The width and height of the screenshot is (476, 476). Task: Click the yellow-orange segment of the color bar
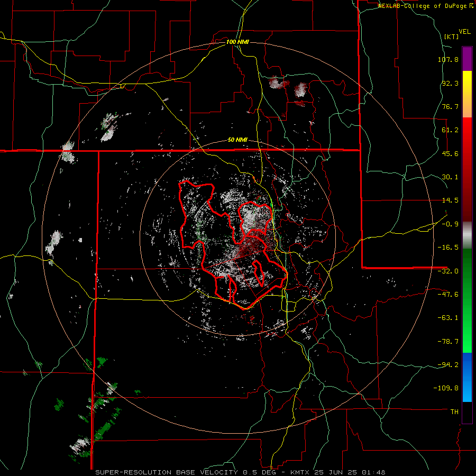tap(467, 94)
